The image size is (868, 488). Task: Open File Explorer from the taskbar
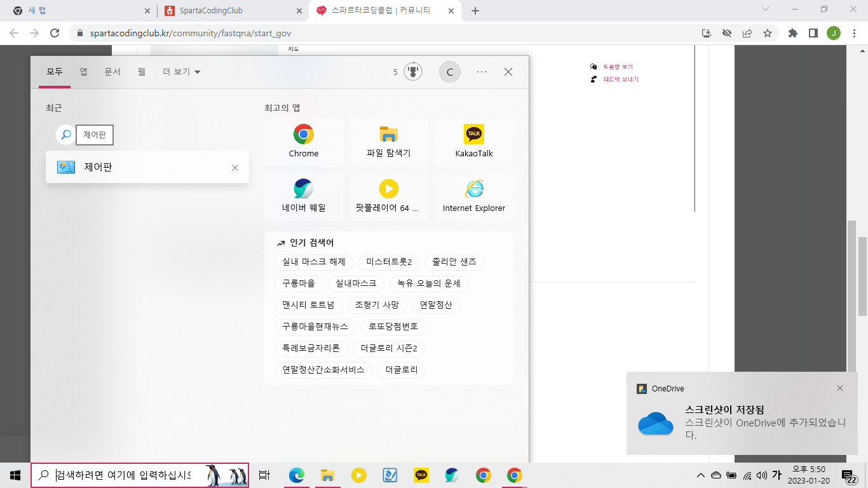point(327,475)
